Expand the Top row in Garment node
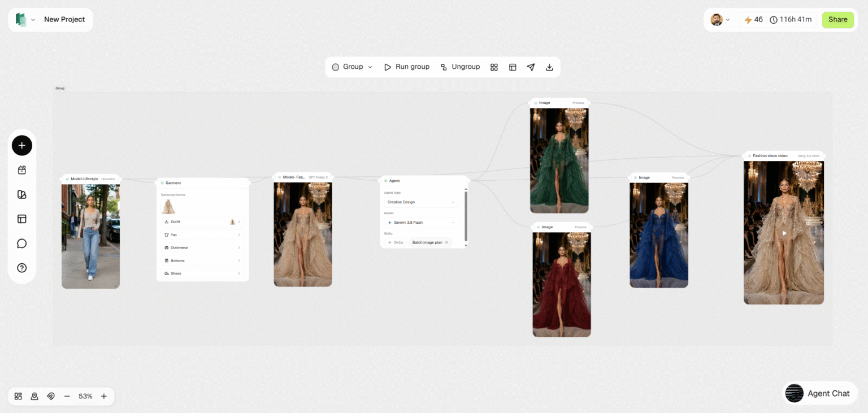The width and height of the screenshot is (868, 413). 202,234
